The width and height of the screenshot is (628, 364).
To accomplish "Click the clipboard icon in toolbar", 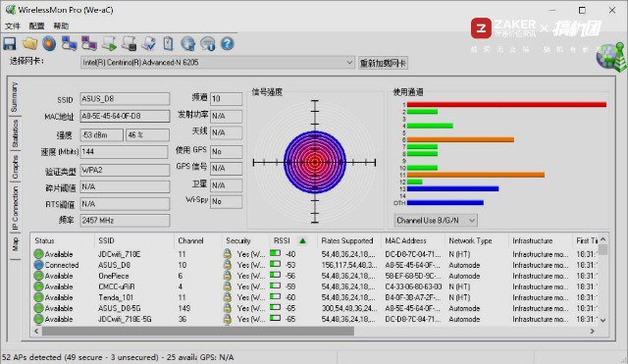I will 168,43.
